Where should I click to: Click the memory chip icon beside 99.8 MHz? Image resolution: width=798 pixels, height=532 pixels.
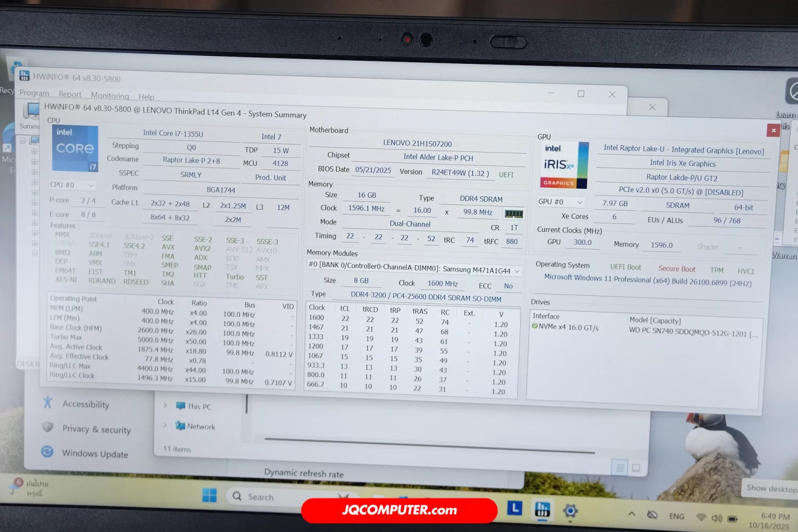coord(513,213)
